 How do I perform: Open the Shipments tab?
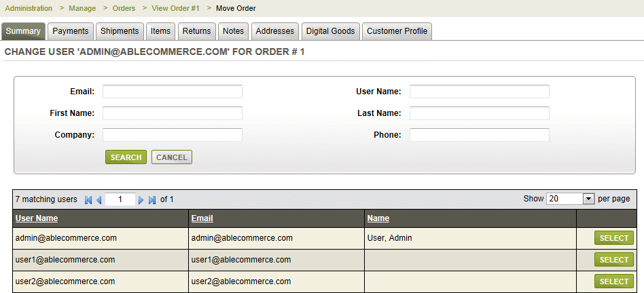pos(120,31)
